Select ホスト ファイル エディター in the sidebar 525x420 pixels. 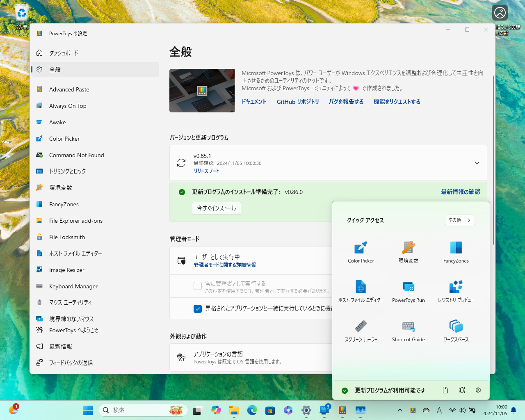pos(95,253)
